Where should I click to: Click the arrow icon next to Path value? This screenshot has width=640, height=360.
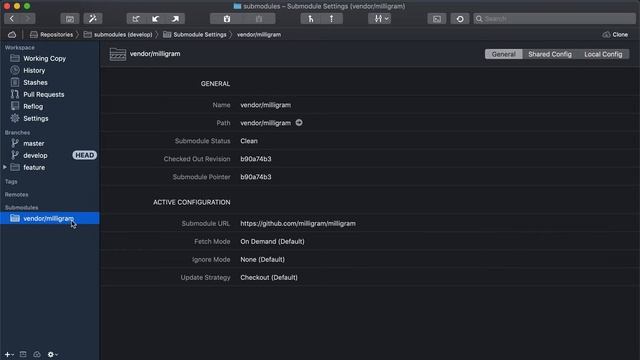pos(299,122)
